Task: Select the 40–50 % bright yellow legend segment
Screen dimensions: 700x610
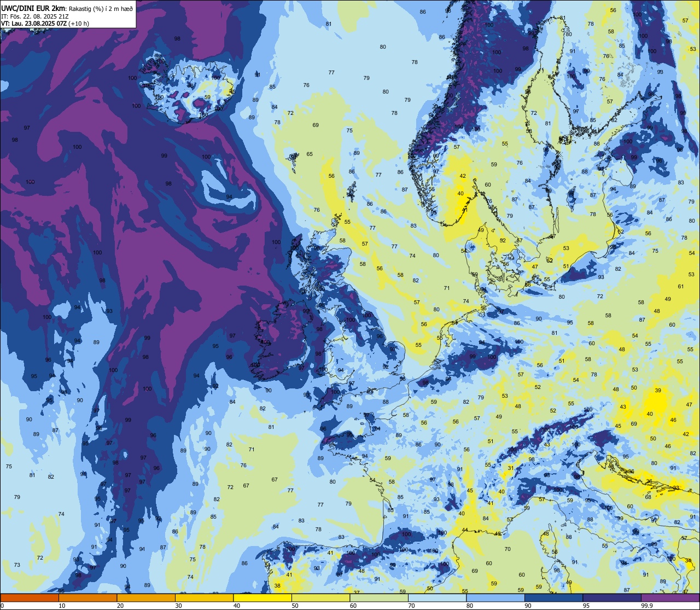Action: coord(262,597)
